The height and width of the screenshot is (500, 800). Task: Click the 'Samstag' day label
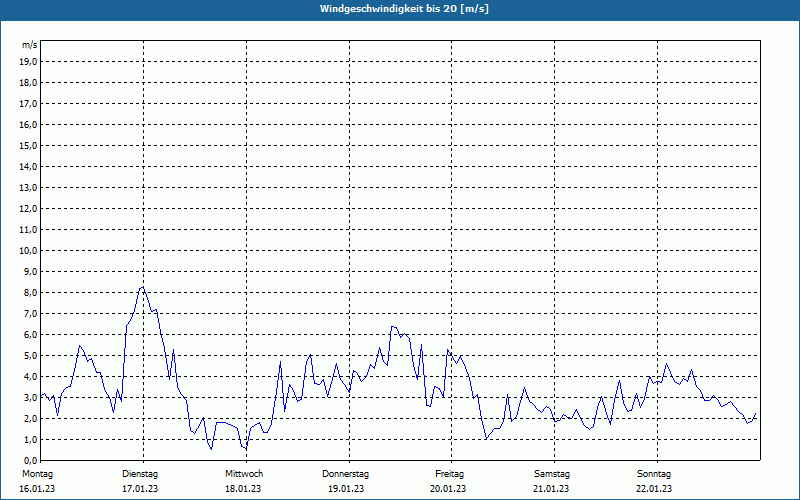click(552, 474)
